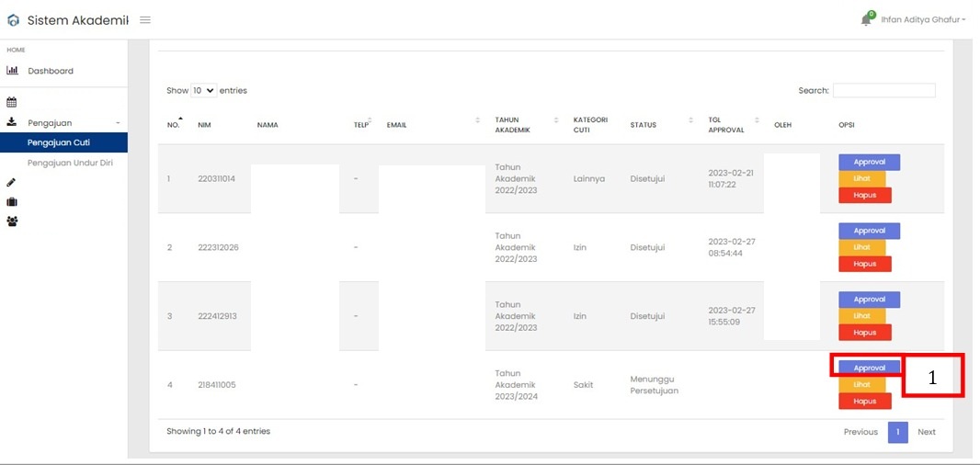Open the briefcase icon in sidebar
Screen dimensions: 980x465
pyautogui.click(x=12, y=202)
